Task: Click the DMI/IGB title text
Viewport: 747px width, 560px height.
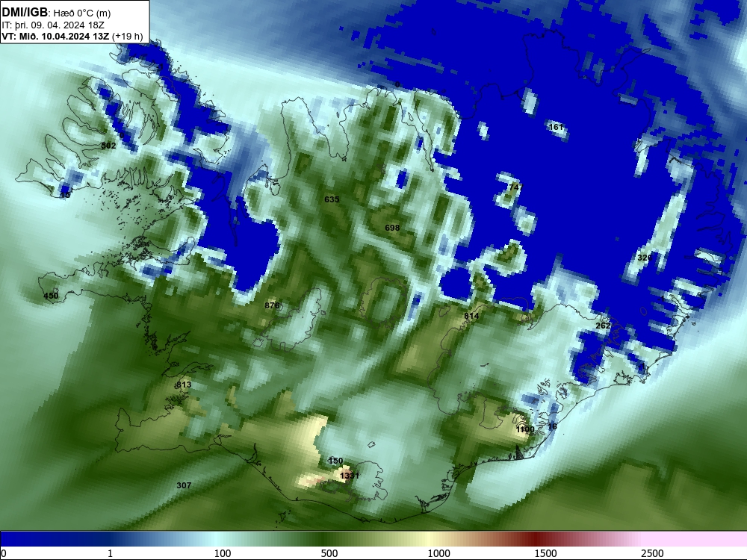Action: pos(25,13)
